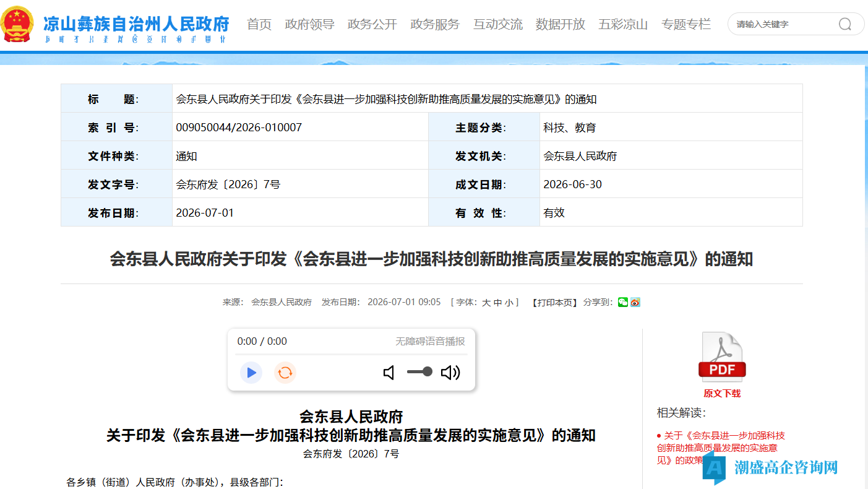Viewport: 868px width, 489px height.
Task: Click the audio progress bar
Action: [x=350, y=355]
